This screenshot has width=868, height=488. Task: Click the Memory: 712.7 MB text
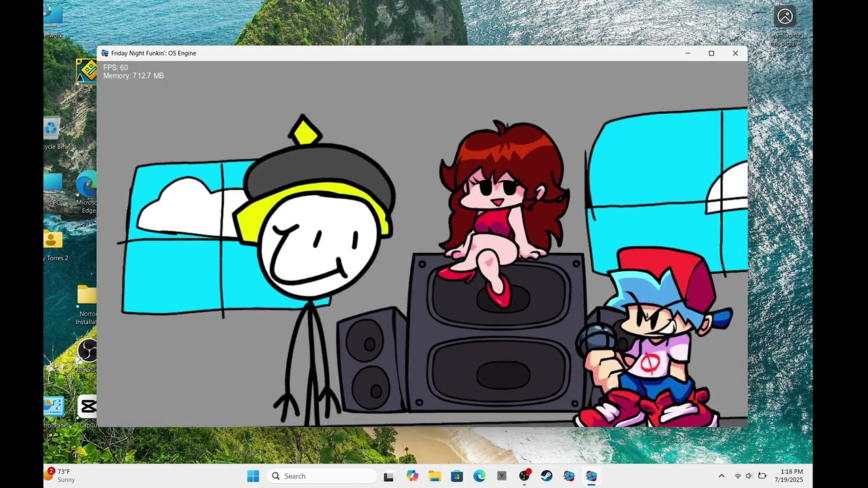point(134,76)
